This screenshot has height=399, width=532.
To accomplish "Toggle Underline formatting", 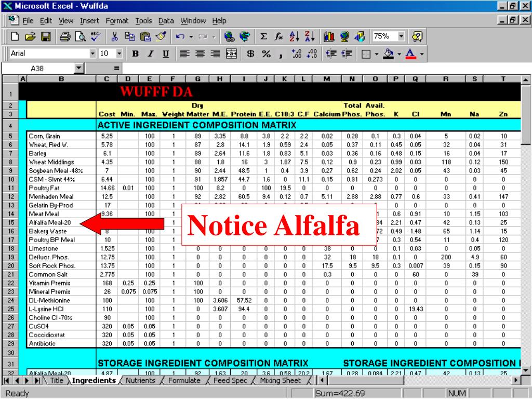I will point(166,54).
